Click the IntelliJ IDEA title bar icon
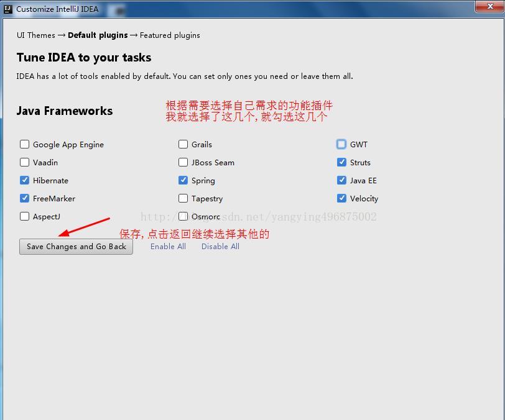 click(x=7, y=9)
